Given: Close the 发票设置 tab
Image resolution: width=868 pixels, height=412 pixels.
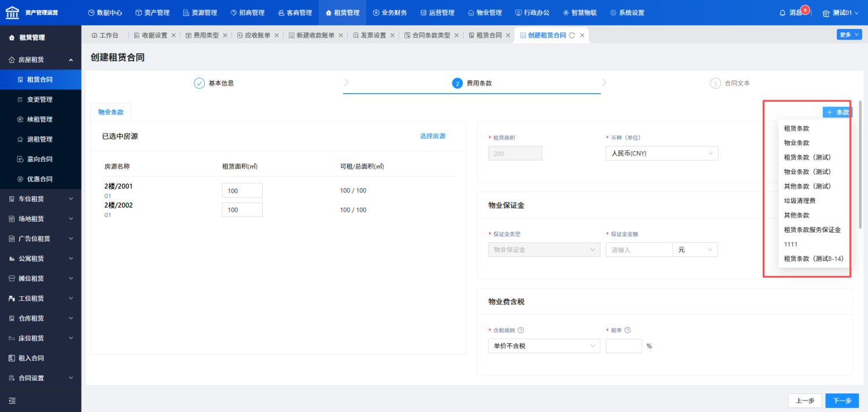Looking at the screenshot, I should (392, 35).
